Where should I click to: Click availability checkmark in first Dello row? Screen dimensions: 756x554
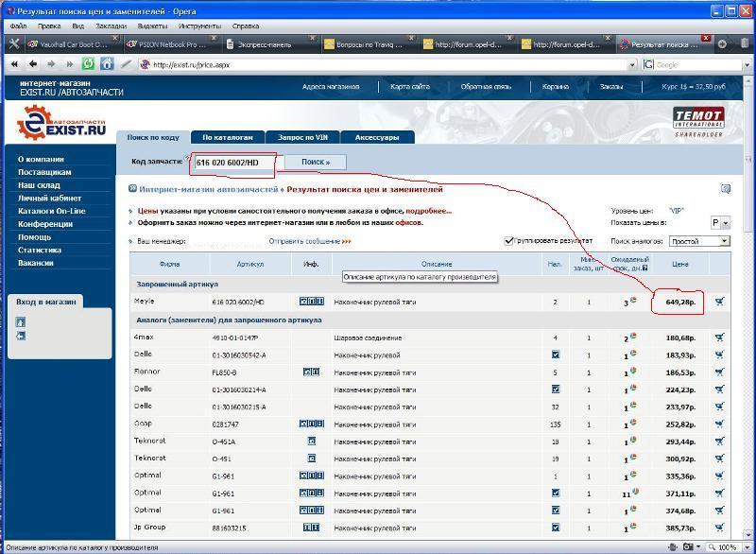555,355
